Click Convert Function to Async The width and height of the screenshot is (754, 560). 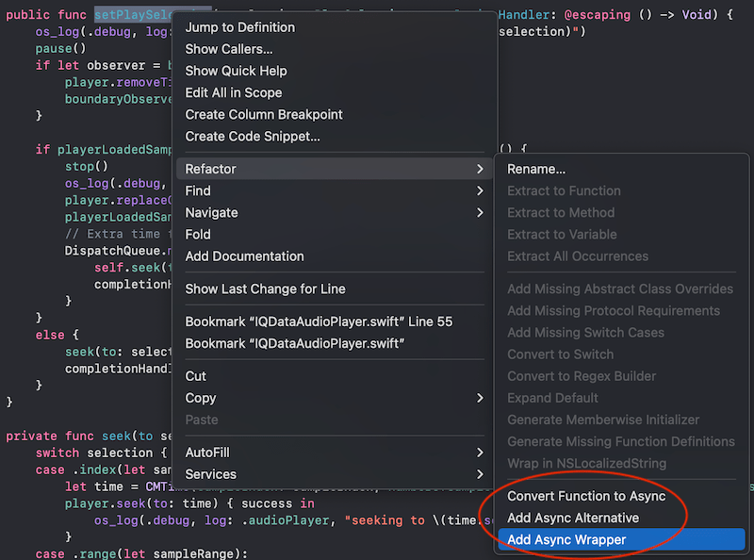(x=586, y=496)
